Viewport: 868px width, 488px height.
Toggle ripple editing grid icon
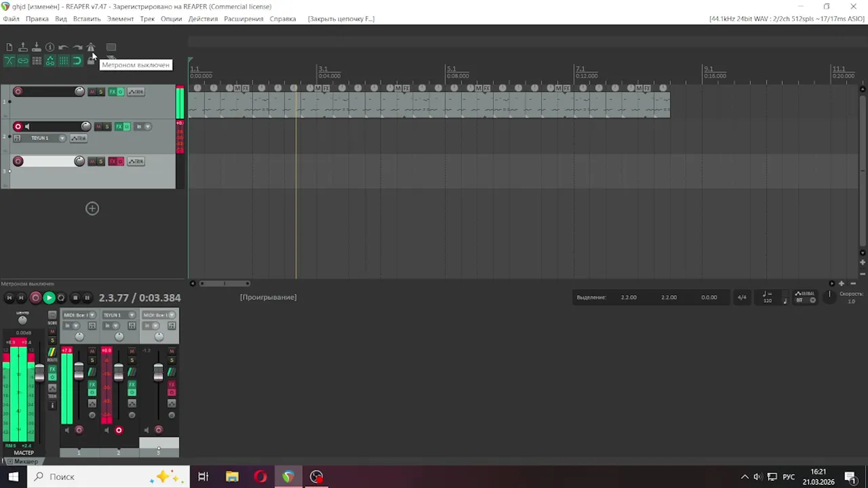(37, 60)
